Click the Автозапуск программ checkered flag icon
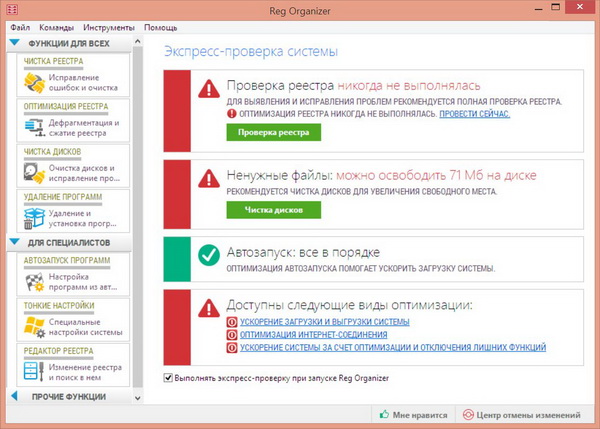The image size is (600, 429). tap(34, 282)
